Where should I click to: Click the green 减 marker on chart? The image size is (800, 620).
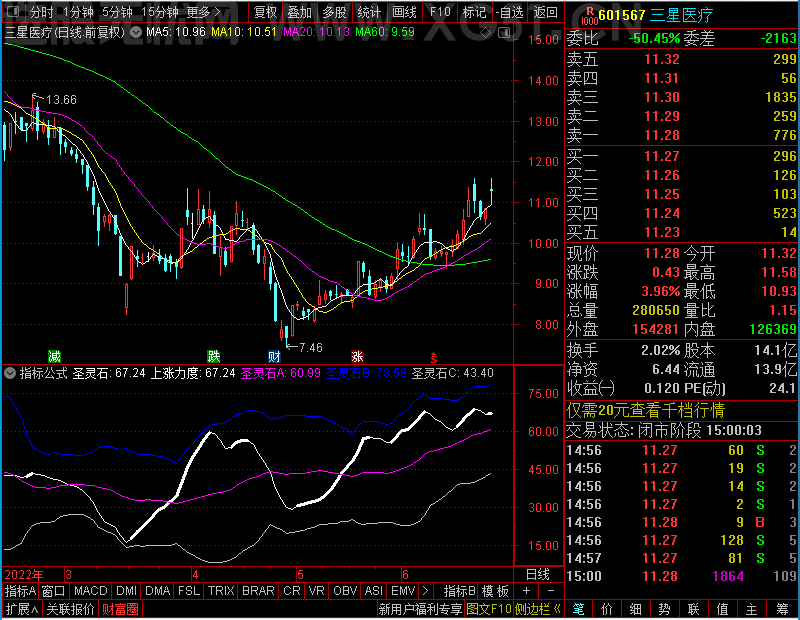point(54,356)
